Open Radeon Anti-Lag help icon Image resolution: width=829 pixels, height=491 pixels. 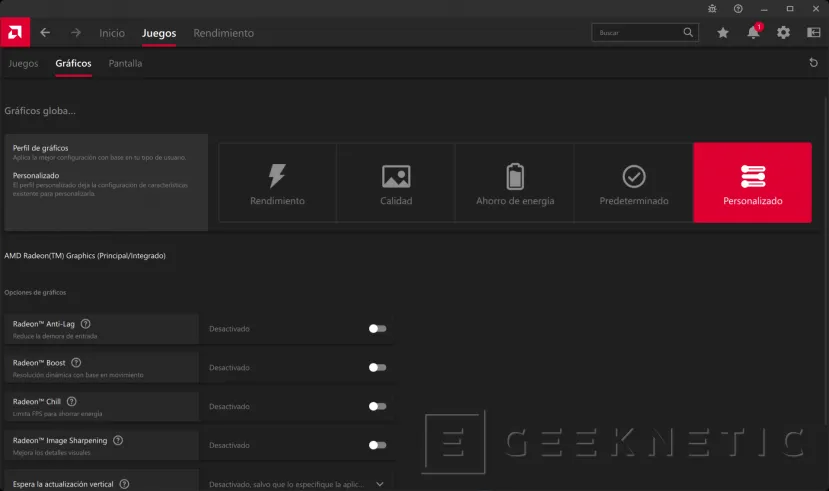pos(86,323)
